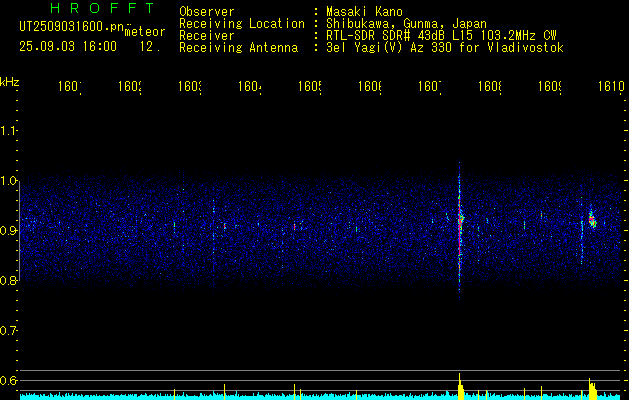Click the long vertical red meteor echo streak
This screenshot has height=400, width=629.
tap(459, 231)
